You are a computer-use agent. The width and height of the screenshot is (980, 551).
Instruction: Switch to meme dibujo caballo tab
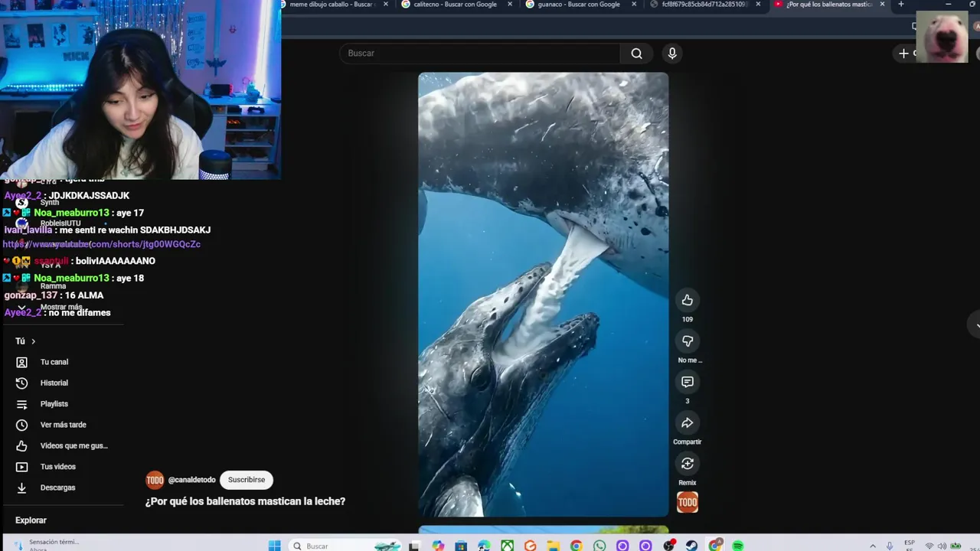pyautogui.click(x=331, y=5)
